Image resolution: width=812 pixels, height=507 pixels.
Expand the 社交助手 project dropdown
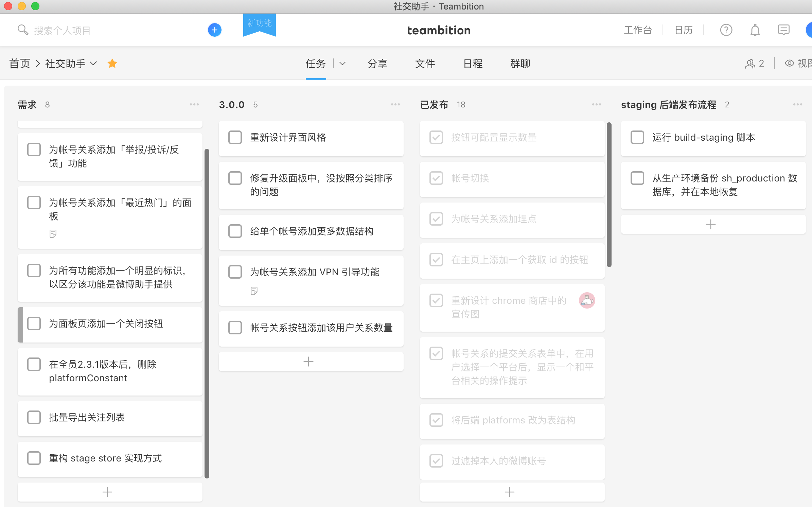pos(93,64)
